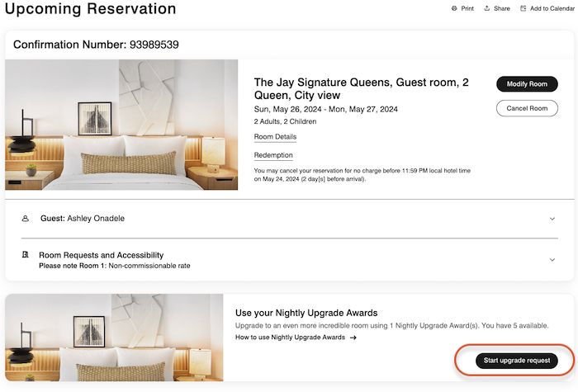This screenshot has height=392, width=578.
Task: Click the Print icon
Action: 454,8
